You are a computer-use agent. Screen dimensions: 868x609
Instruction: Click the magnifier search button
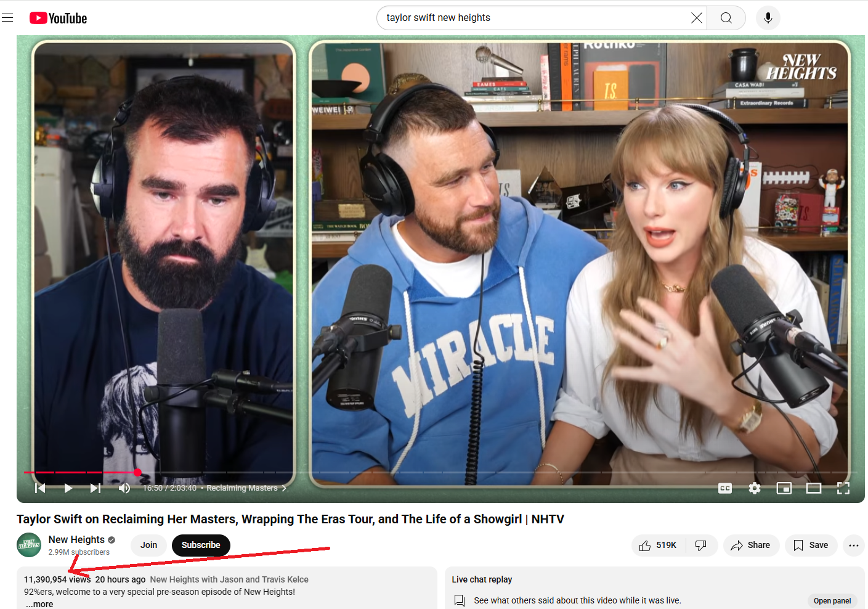point(726,18)
